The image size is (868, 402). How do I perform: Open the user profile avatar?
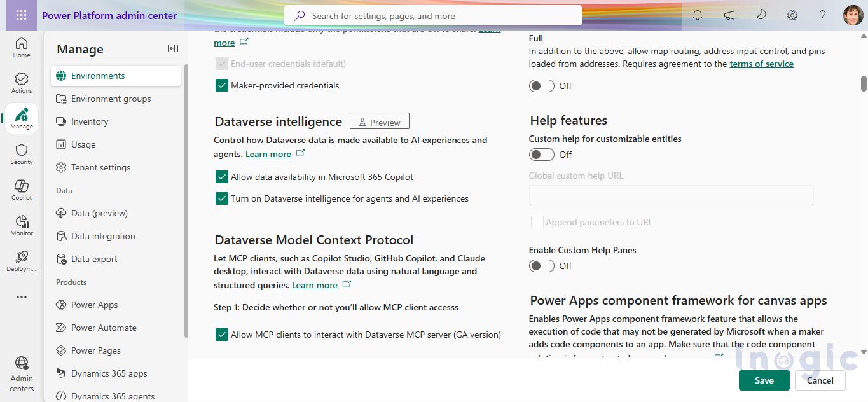[x=853, y=15]
